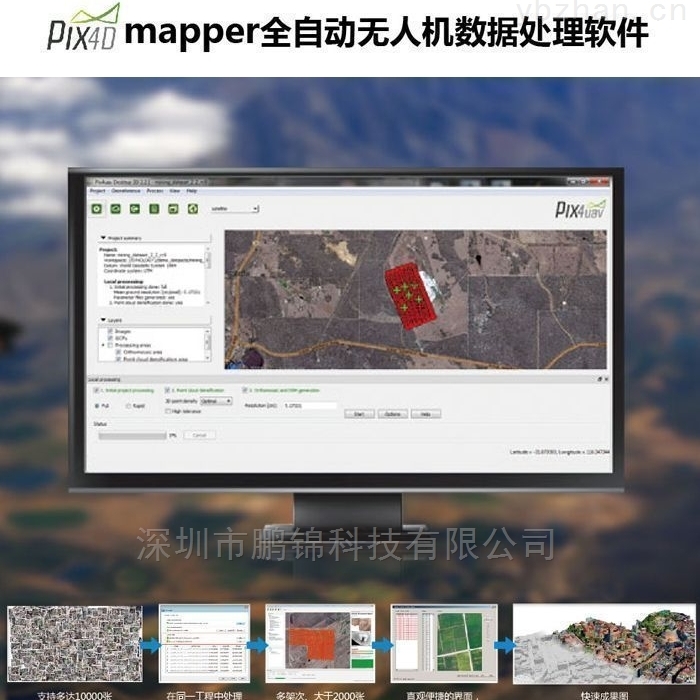Click the green globe arrow toolbar icon
The width and height of the screenshot is (700, 700).
192,208
